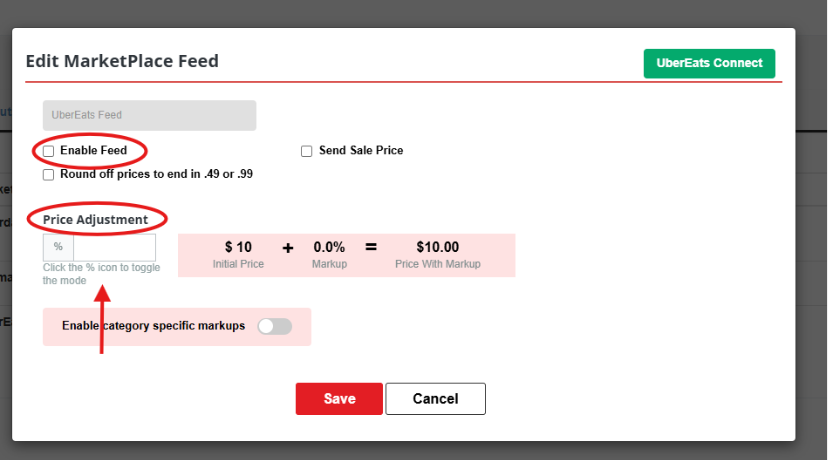Click the $ 10 Initial Price value
This screenshot has width=828, height=460.
tap(238, 247)
